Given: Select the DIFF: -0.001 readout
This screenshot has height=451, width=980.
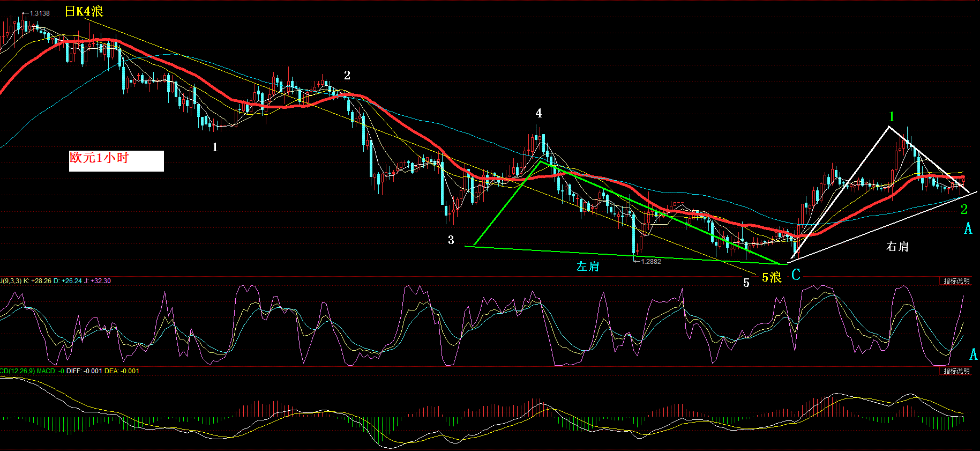Looking at the screenshot, I should click(x=84, y=371).
